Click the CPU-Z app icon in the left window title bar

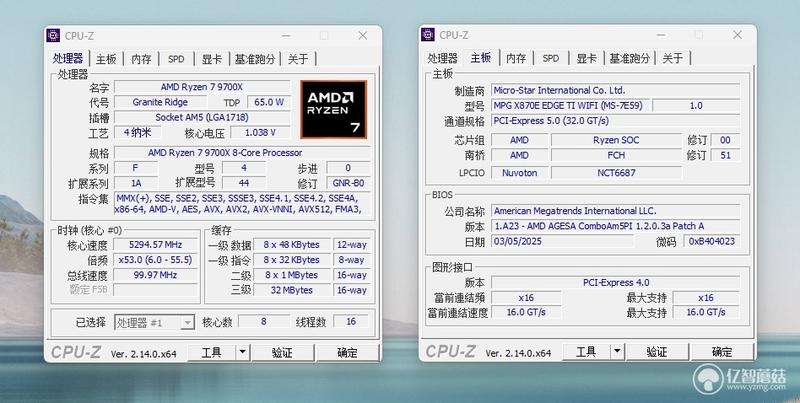[x=53, y=35]
